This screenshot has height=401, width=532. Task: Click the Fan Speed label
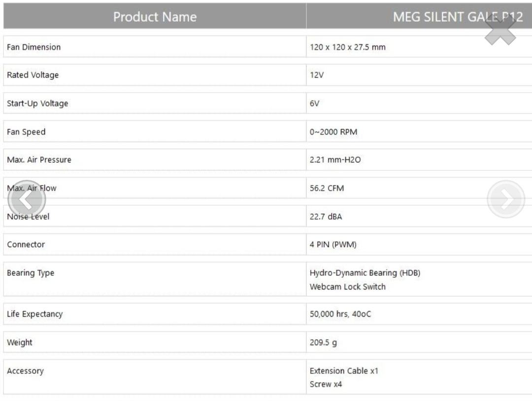[26, 132]
